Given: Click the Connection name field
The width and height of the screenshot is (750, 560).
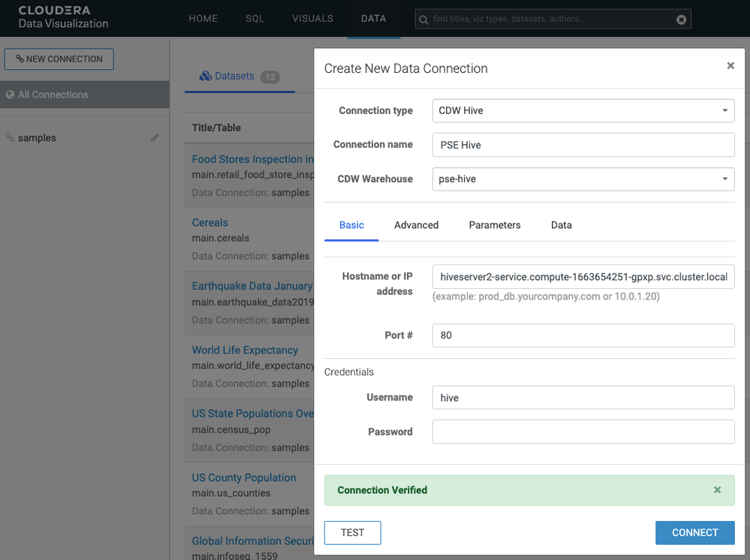Looking at the screenshot, I should pos(583,145).
